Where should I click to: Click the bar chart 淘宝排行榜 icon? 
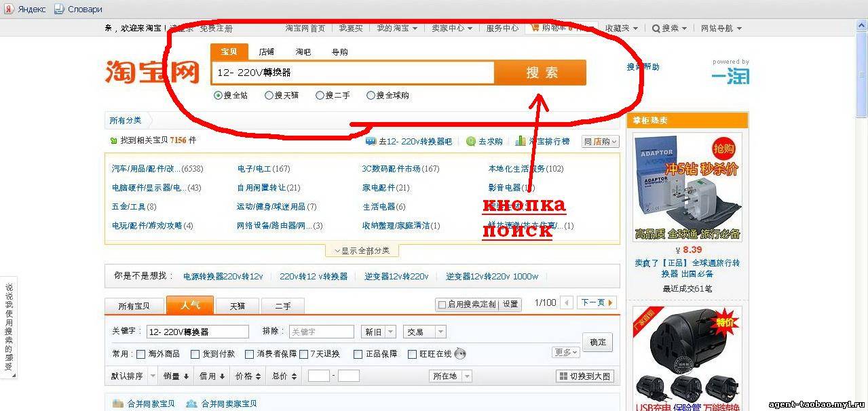tap(521, 141)
